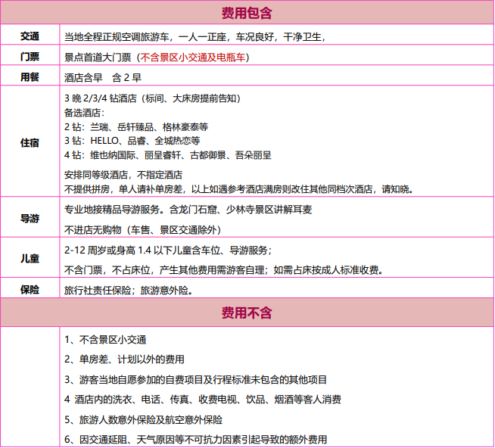Click the 费用不含 header
Viewport: 495px width, 448px height.
click(x=247, y=313)
